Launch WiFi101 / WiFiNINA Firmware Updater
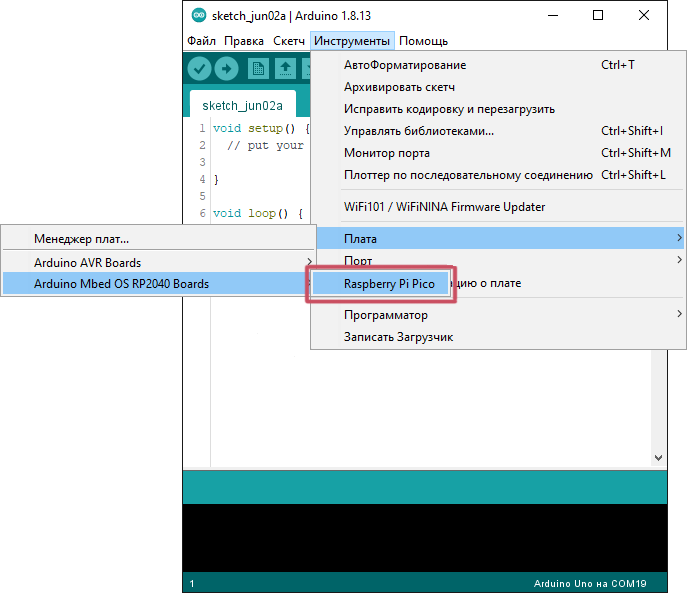The image size is (687, 593). click(x=498, y=206)
